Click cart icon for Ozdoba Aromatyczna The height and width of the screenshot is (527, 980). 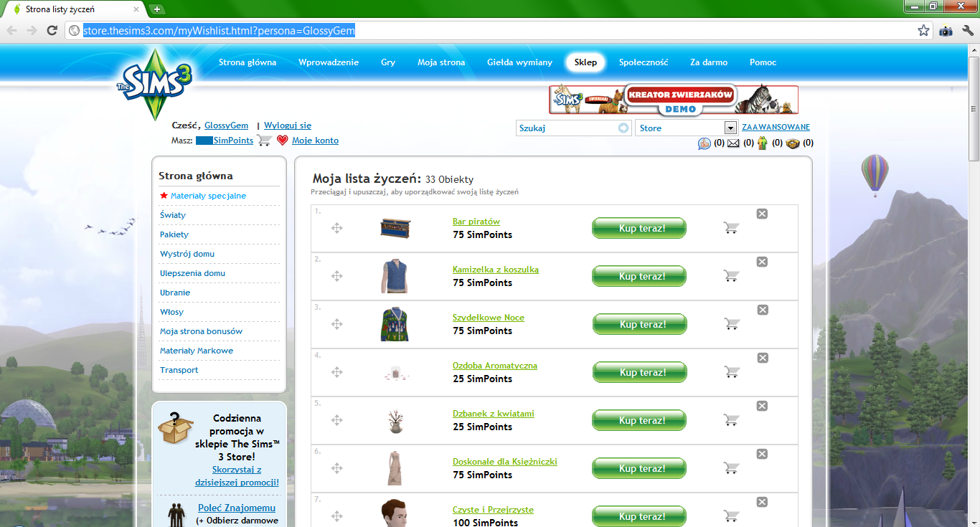point(731,372)
